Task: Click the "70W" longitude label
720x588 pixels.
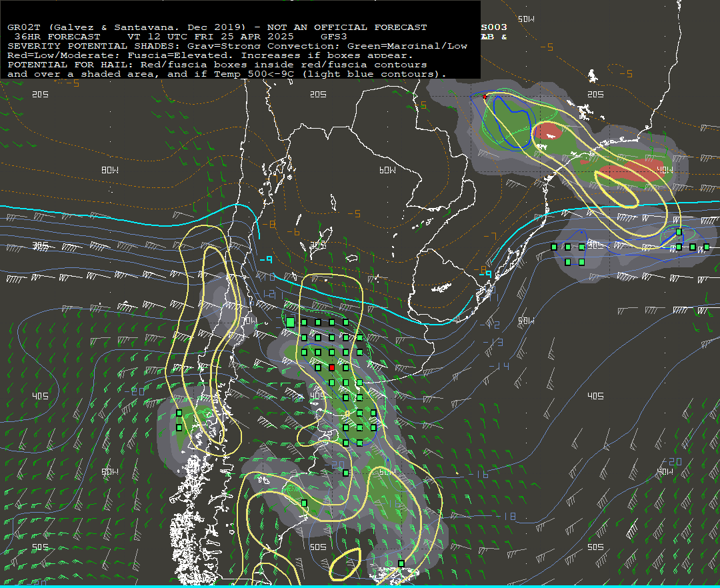Action: pyautogui.click(x=250, y=321)
